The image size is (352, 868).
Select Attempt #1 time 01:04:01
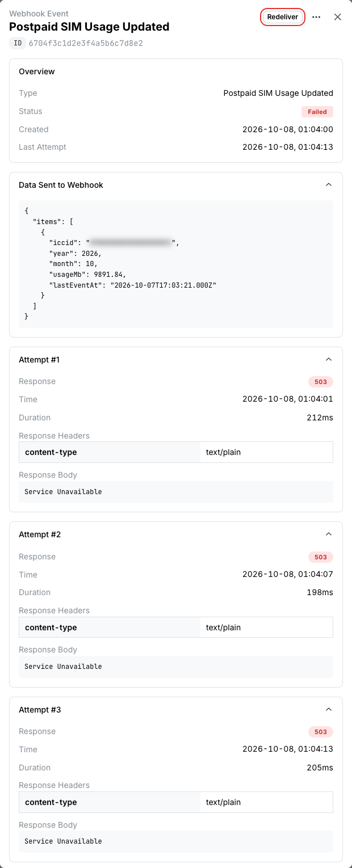point(288,399)
